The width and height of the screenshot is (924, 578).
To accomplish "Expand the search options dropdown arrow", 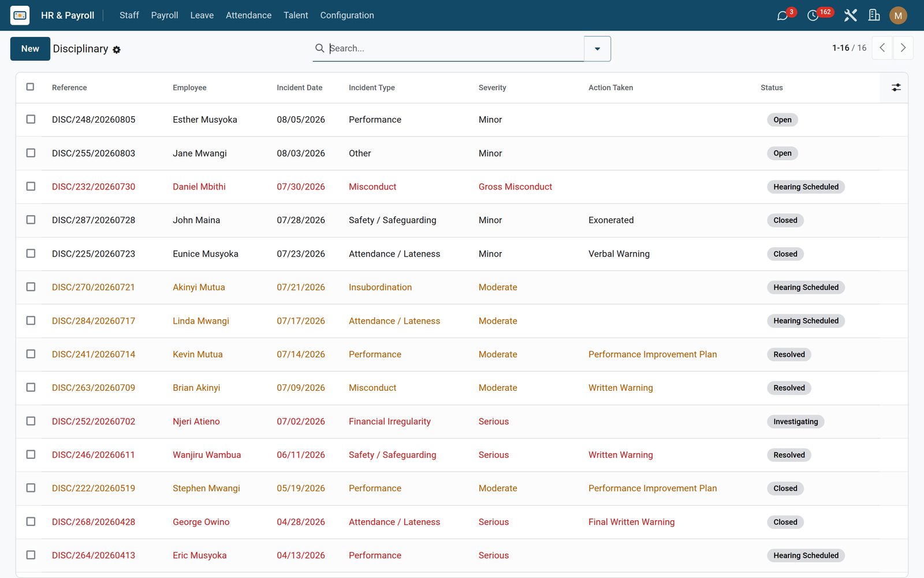I will click(597, 49).
